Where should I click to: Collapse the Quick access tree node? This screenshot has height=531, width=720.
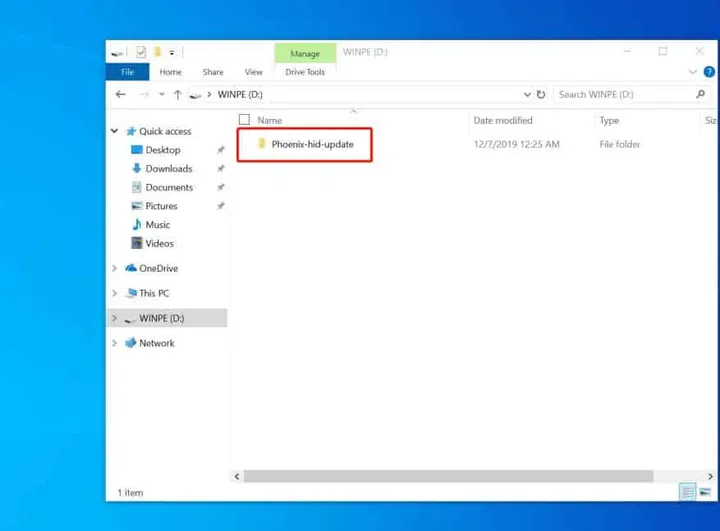pos(115,131)
